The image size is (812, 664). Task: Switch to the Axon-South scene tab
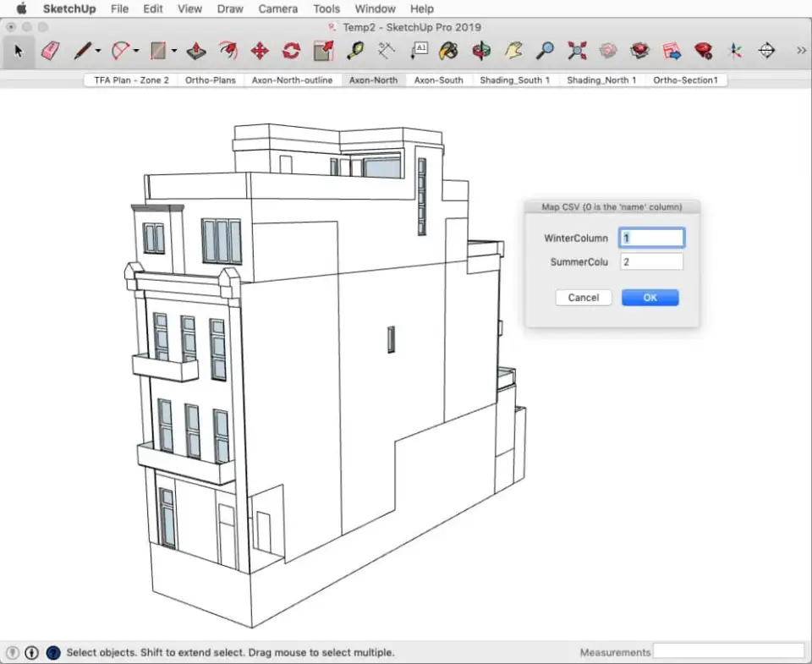pos(438,80)
